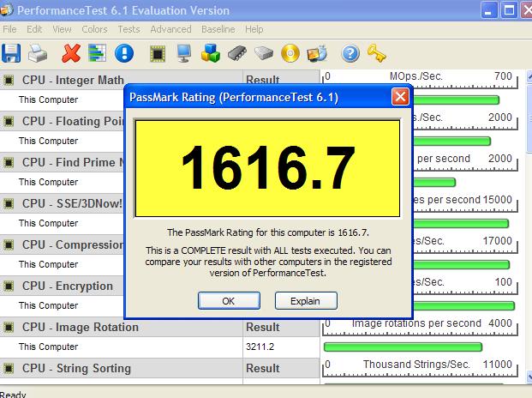Click the chip icon beside CPU - Encryption
The width and height of the screenshot is (532, 398).
tap(9, 286)
